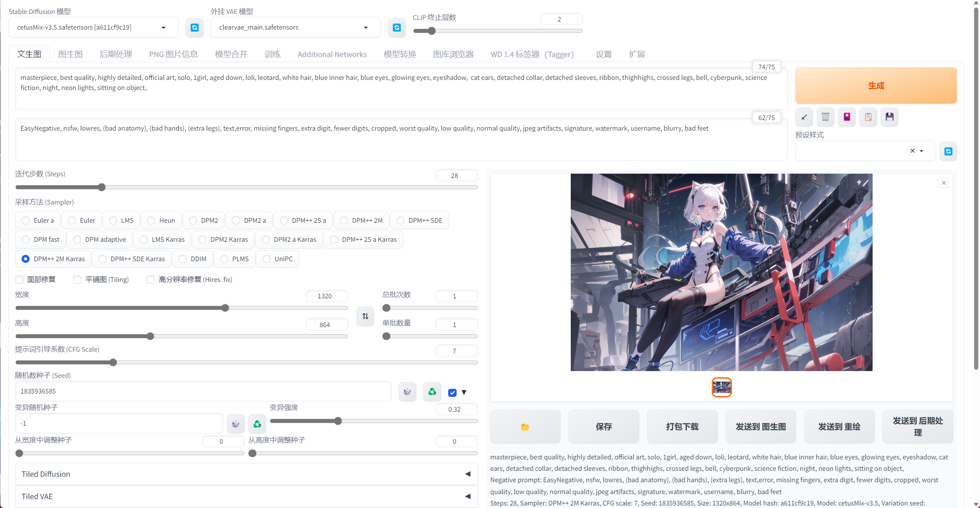Image resolution: width=980 pixels, height=508 pixels.
Task: Randomize seed with the dice icon
Action: [x=407, y=392]
